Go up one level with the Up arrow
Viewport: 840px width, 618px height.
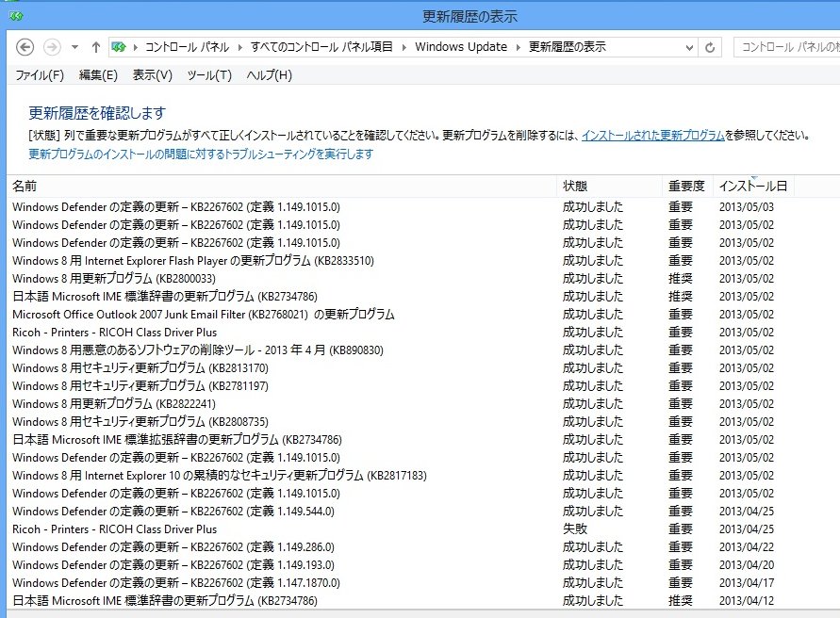pyautogui.click(x=96, y=47)
